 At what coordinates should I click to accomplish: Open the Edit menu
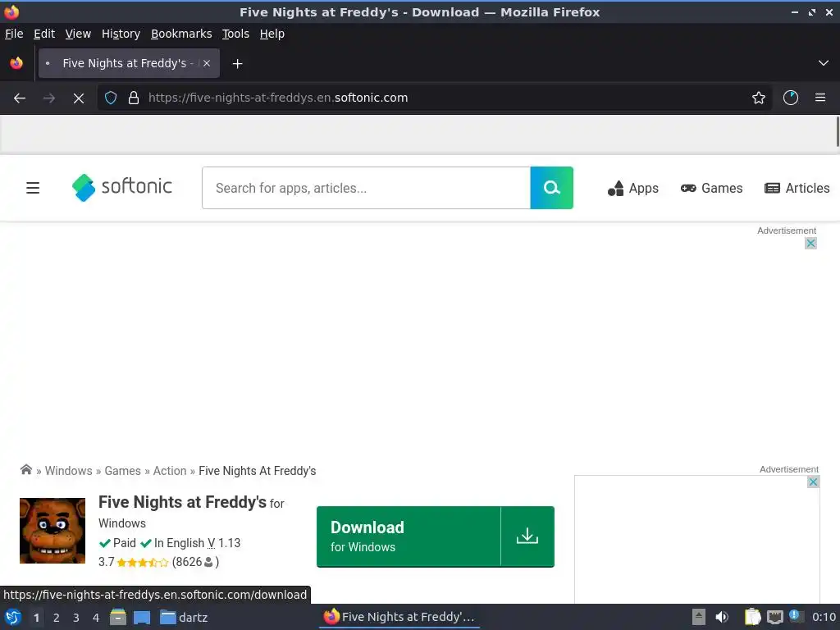click(44, 34)
